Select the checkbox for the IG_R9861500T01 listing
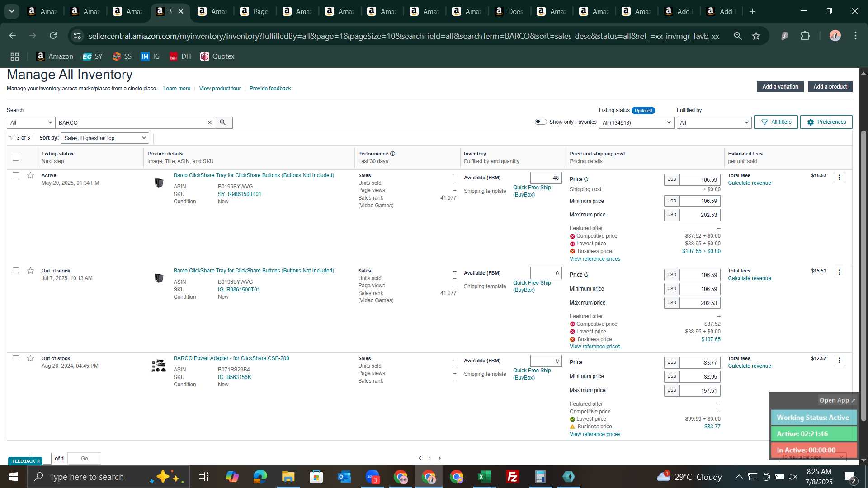This screenshot has height=488, width=868. click(16, 271)
